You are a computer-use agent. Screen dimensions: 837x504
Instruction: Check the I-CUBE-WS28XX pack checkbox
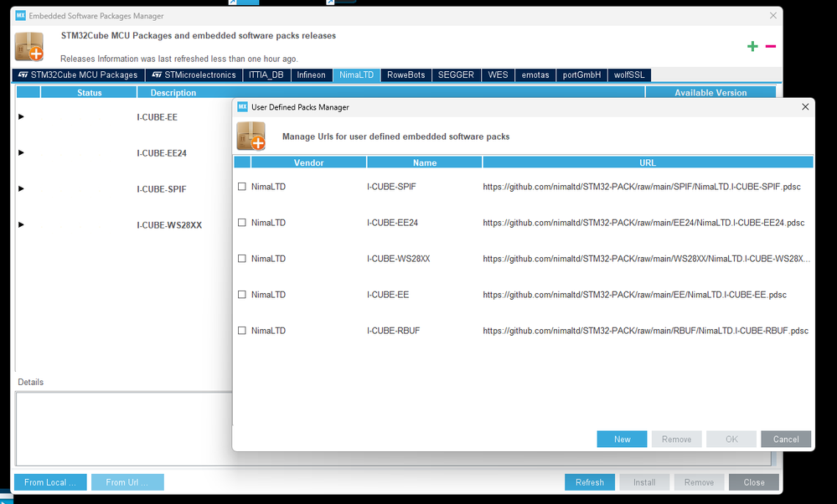pos(242,259)
